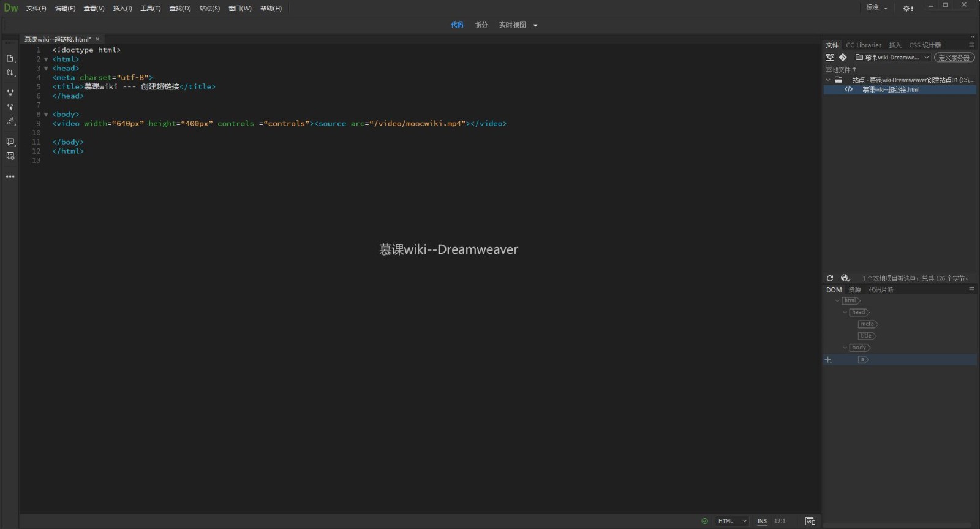The width and height of the screenshot is (980, 529).
Task: Click the File Management arrows icon
Action: click(10, 73)
